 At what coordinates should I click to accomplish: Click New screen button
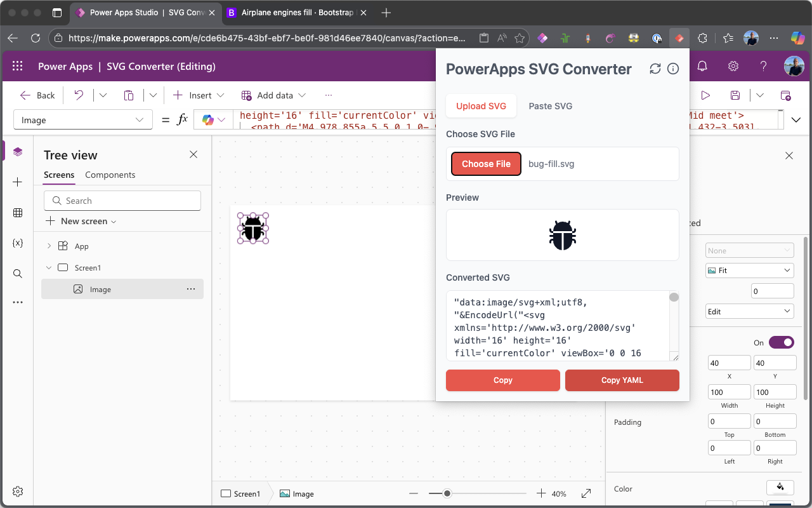pyautogui.click(x=81, y=221)
